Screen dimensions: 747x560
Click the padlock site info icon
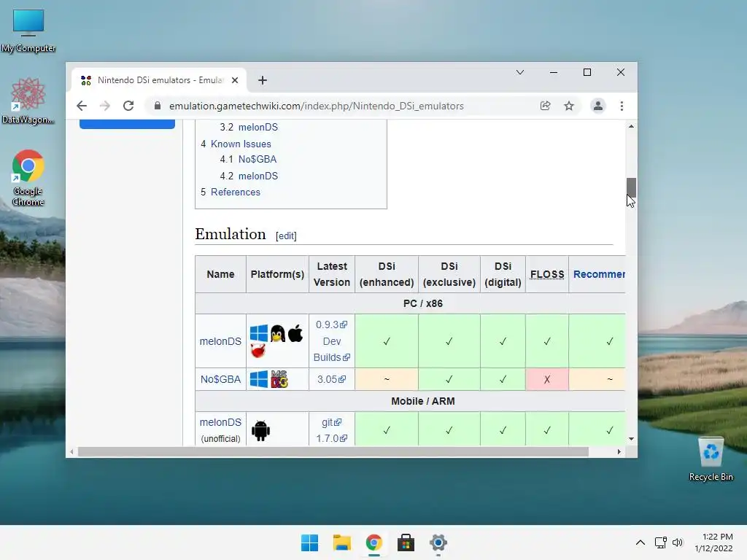point(158,106)
